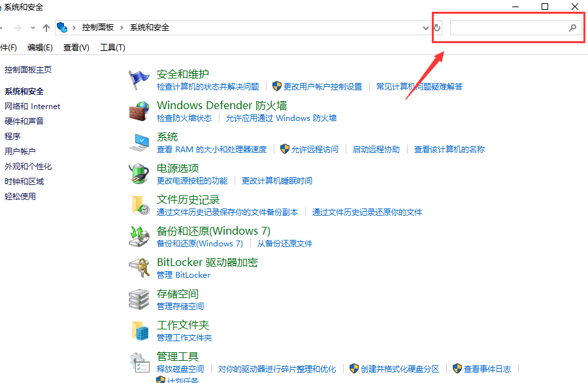Screen dimensions: 588x383
Task: Click 检查防火墙状态 link
Action: click(184, 118)
